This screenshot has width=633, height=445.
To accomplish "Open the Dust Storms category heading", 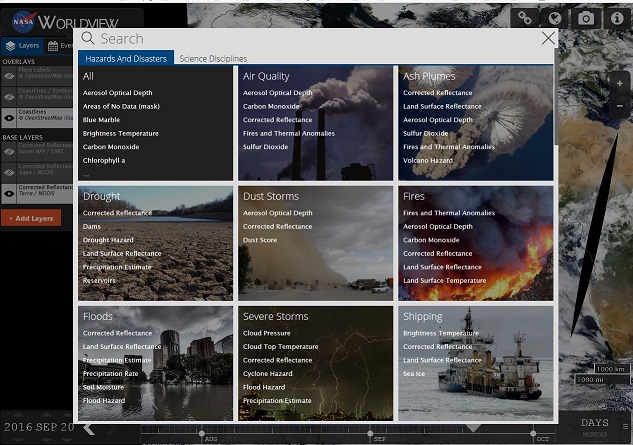I will 271,196.
